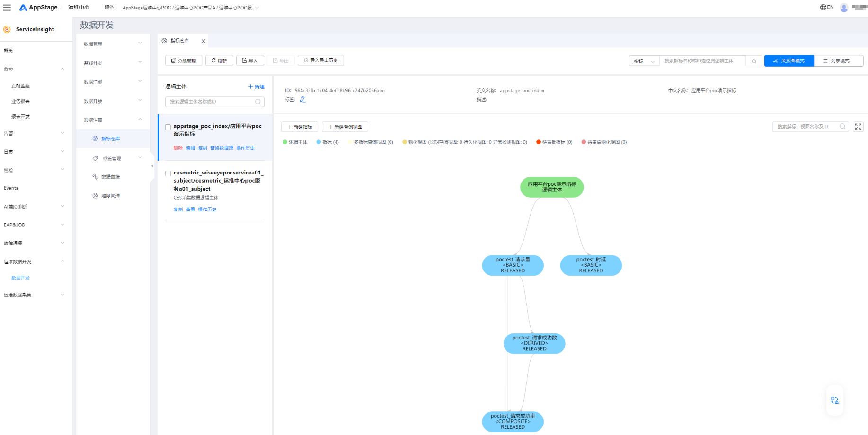868x435 pixels.
Task: Check the appstage_poc_index subject checkbox
Action: point(168,127)
